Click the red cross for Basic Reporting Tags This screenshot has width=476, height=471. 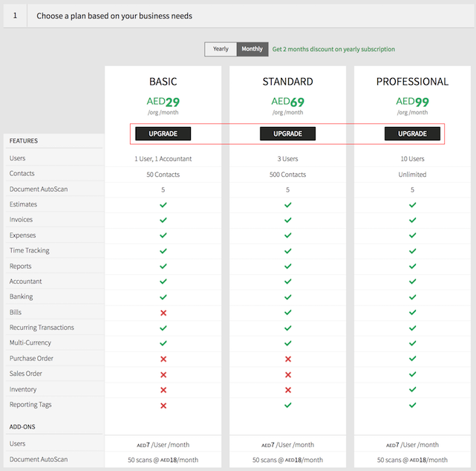point(163,406)
